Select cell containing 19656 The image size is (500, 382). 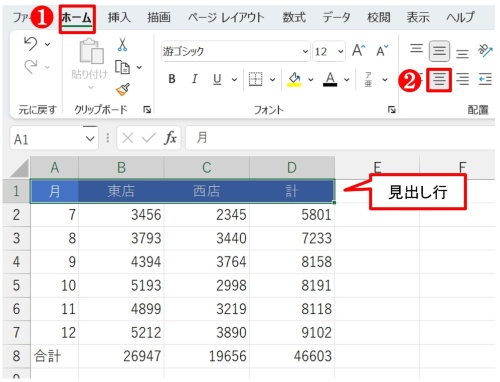tap(207, 356)
